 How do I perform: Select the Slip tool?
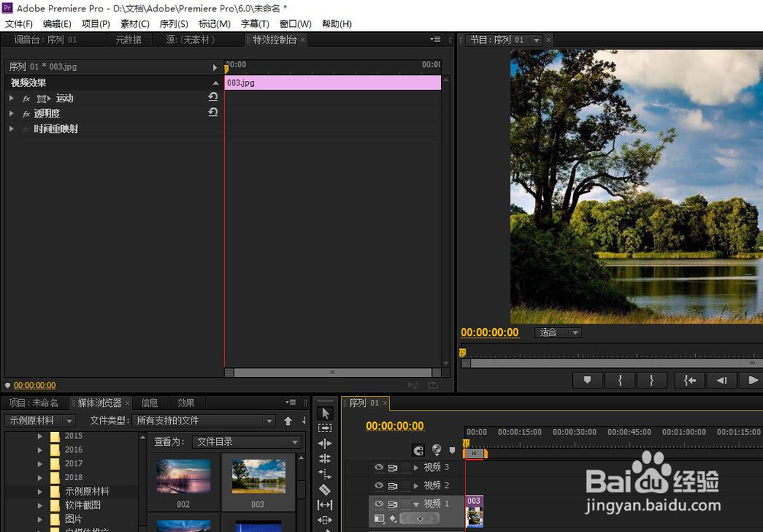point(325,505)
